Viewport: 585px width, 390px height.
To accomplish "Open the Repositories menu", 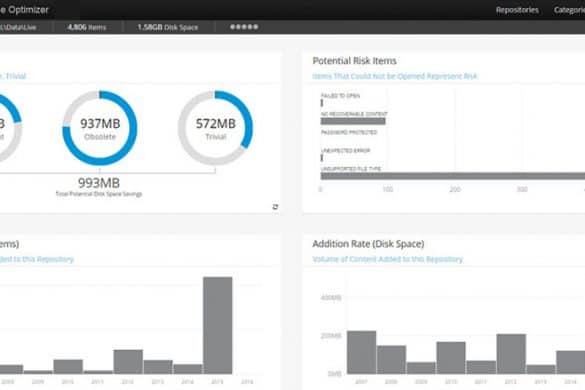I will [x=517, y=10].
